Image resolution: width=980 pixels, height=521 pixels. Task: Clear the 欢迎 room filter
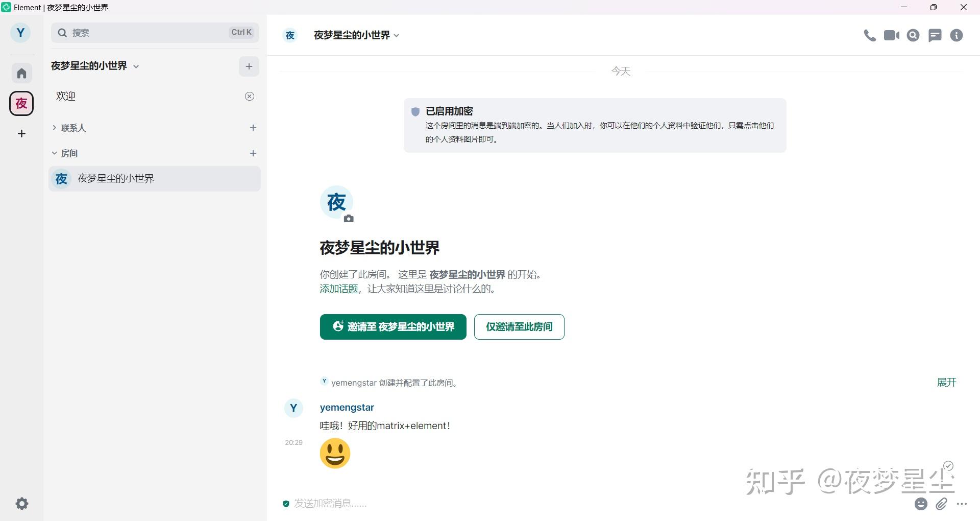point(249,96)
